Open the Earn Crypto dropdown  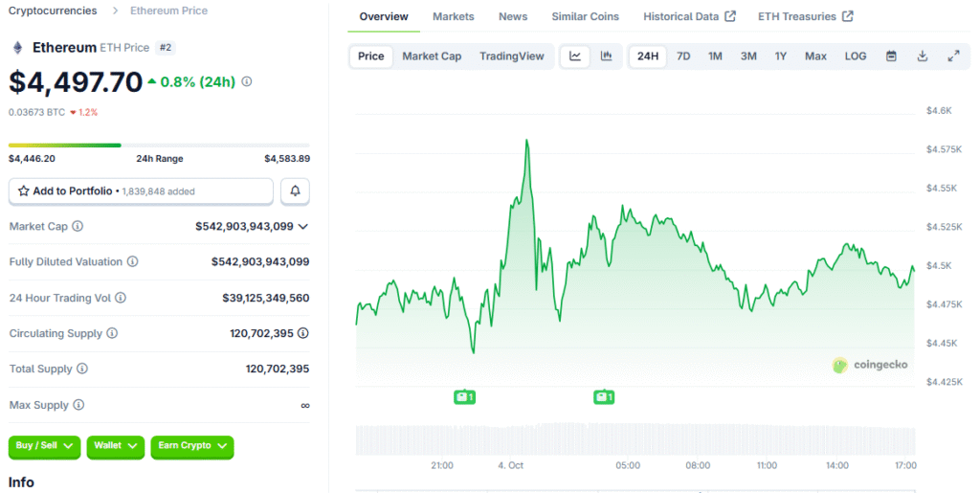pyautogui.click(x=192, y=446)
